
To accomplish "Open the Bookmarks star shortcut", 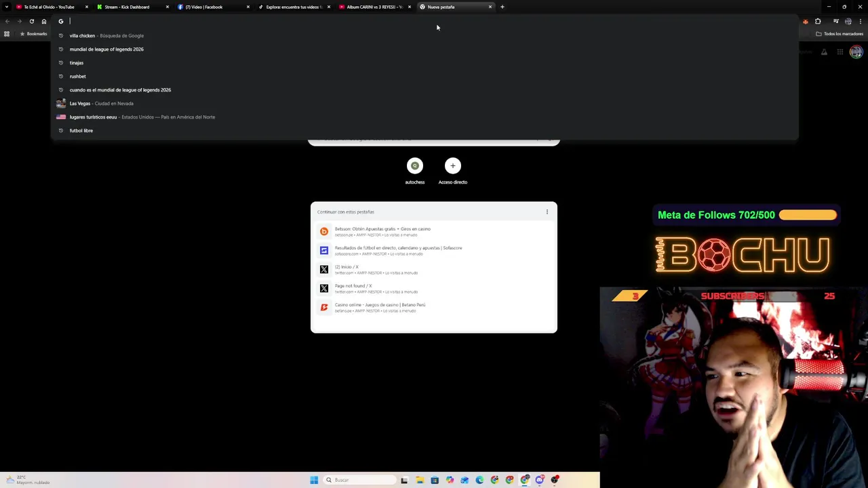I will pyautogui.click(x=33, y=34).
